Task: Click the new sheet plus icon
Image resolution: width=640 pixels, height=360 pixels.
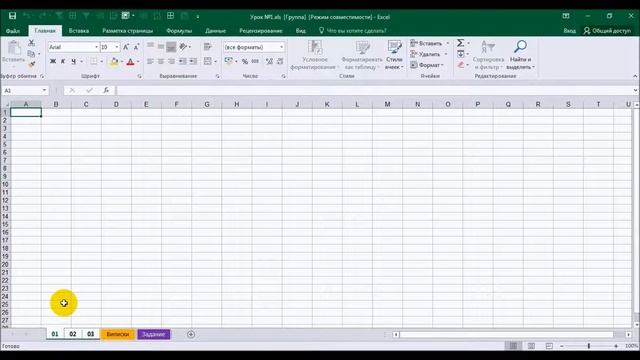Action: (191, 334)
